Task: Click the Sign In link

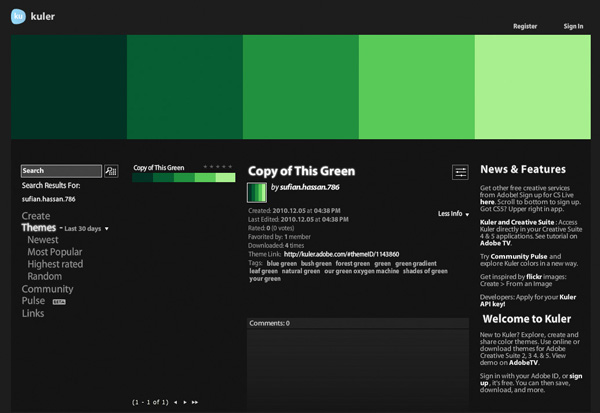Action: [573, 26]
